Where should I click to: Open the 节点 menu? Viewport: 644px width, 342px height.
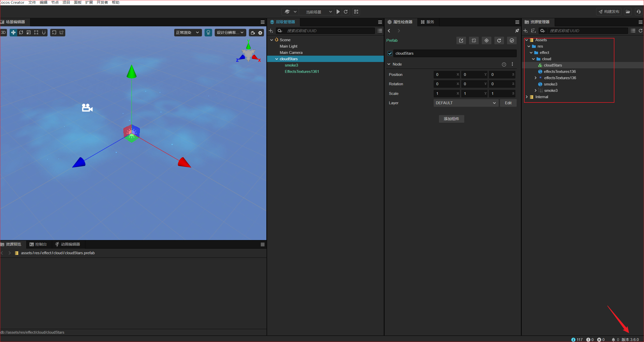point(55,3)
